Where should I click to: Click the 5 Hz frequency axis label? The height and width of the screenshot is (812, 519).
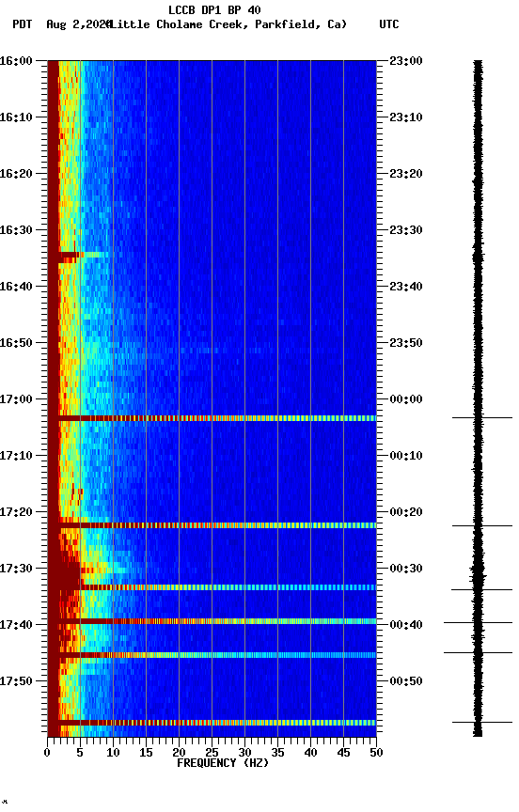click(x=80, y=753)
